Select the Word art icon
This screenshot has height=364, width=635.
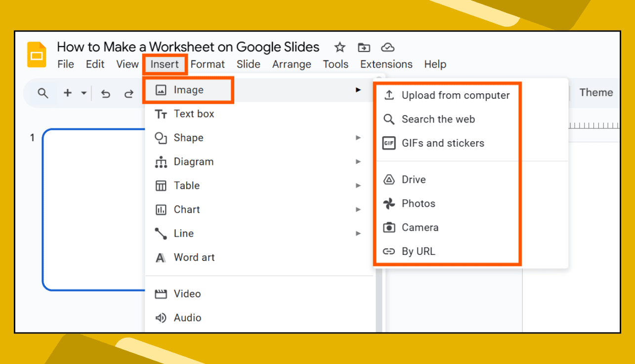pyautogui.click(x=161, y=257)
